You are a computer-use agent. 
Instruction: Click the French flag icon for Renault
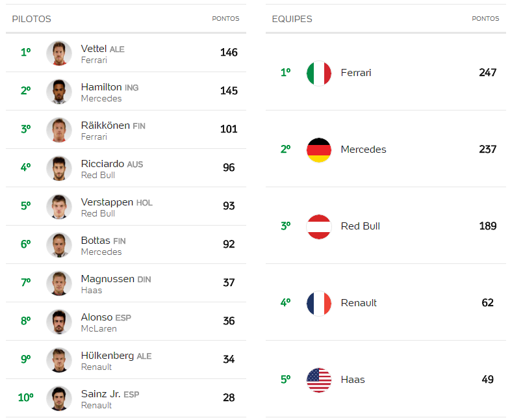coord(319,304)
